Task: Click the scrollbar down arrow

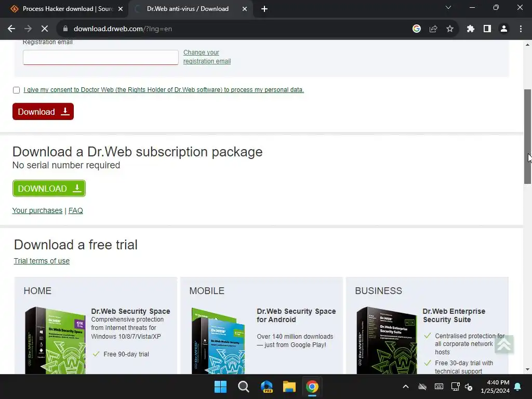Action: pos(527,369)
